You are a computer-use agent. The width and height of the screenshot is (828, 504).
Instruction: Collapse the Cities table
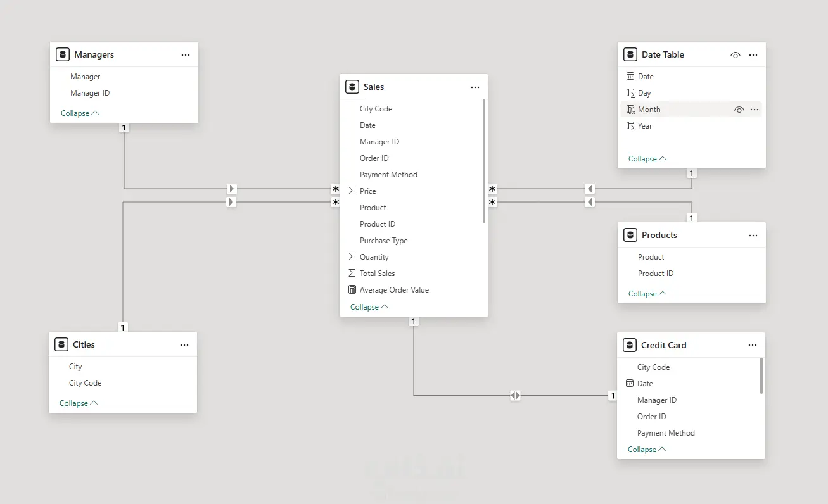(x=79, y=403)
